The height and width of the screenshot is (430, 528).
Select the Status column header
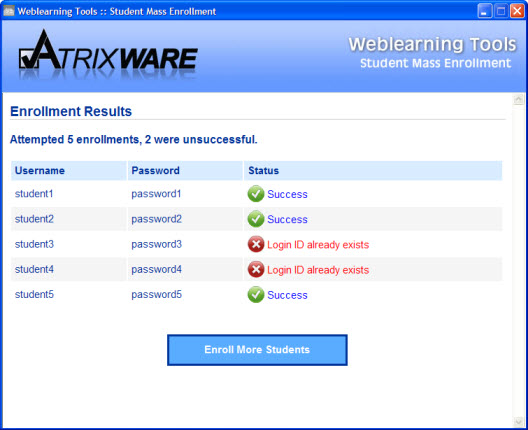coord(373,171)
